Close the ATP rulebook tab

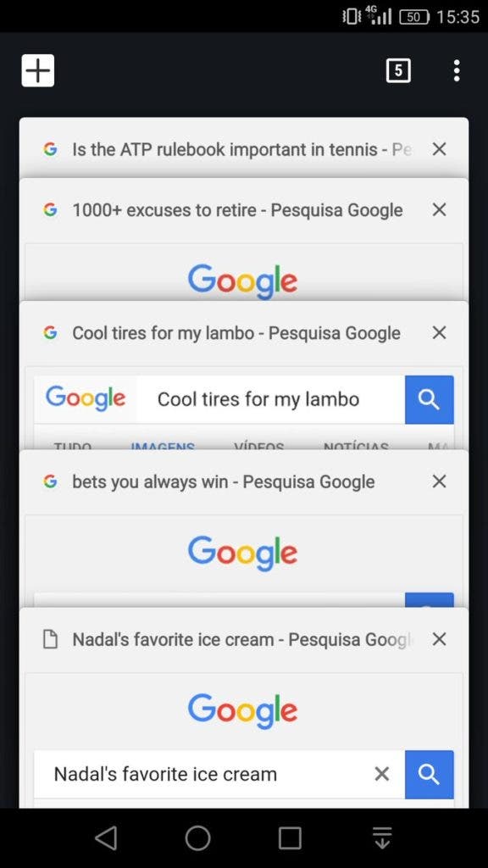[440, 149]
